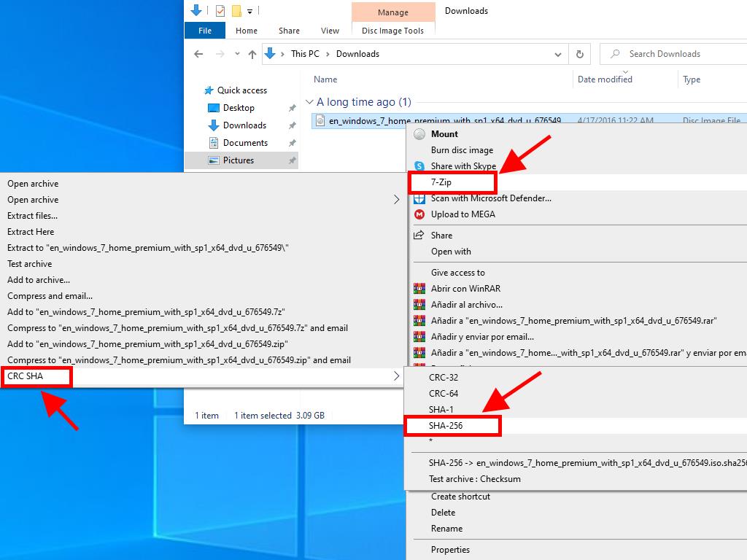Click the Microsoft Defender shield icon

(x=419, y=198)
